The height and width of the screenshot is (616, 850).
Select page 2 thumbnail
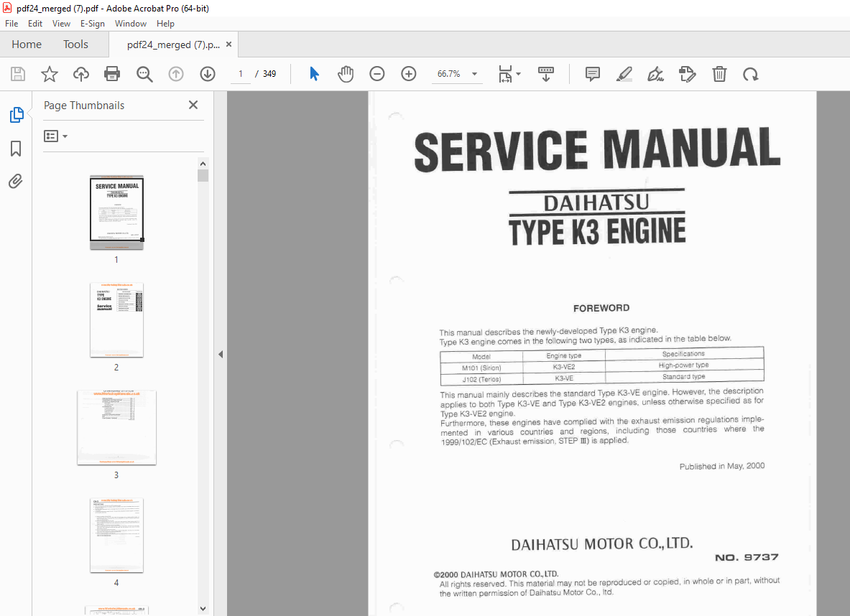[x=116, y=319]
